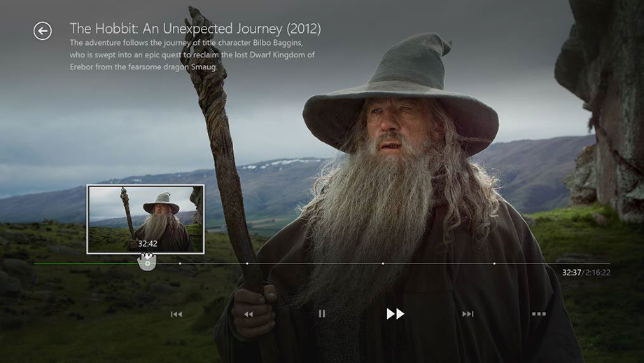
Task: Skip to the next chapter
Action: [x=468, y=314]
